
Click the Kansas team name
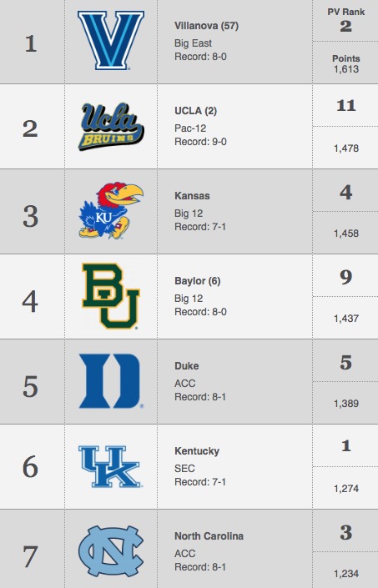(192, 196)
